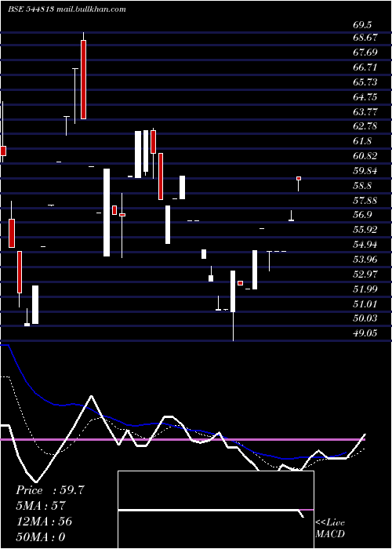Click the 56.9 price level label

pyautogui.click(x=362, y=215)
